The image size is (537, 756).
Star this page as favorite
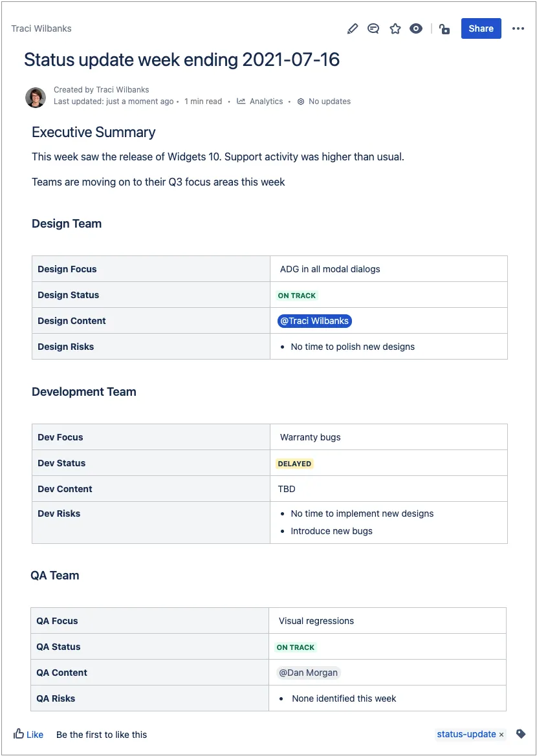click(x=395, y=28)
